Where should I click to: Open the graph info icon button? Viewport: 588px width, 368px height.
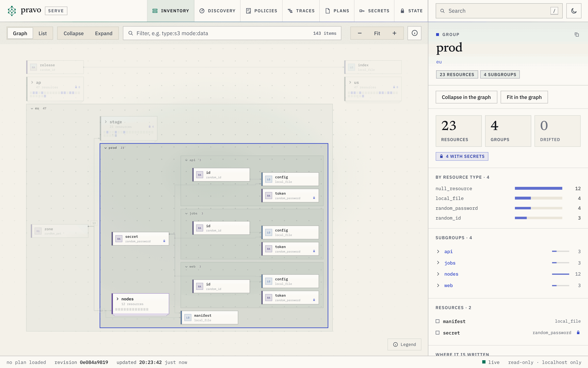pos(414,33)
